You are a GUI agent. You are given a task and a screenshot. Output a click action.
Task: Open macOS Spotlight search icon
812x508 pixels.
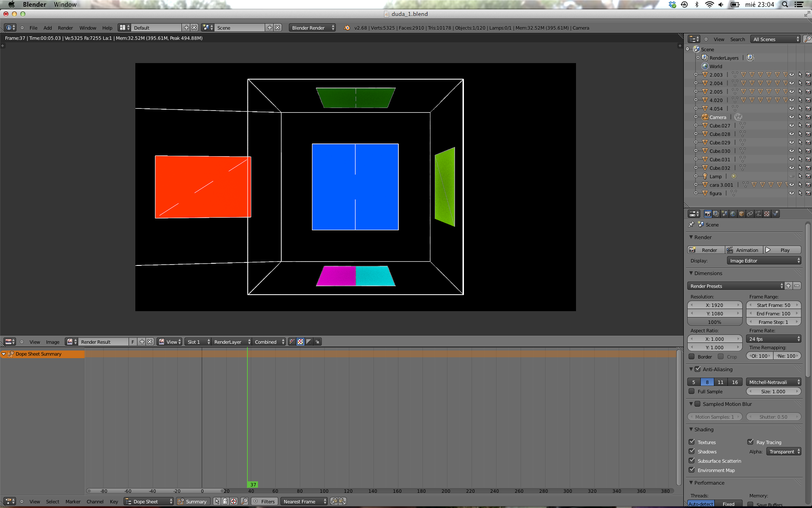click(785, 5)
